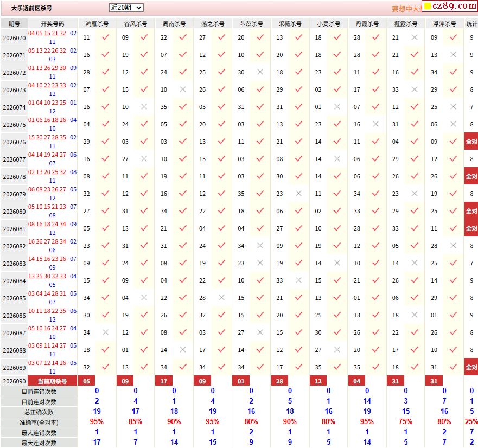Select the 2026070 period cell
The image size is (478, 448).
(14, 38)
